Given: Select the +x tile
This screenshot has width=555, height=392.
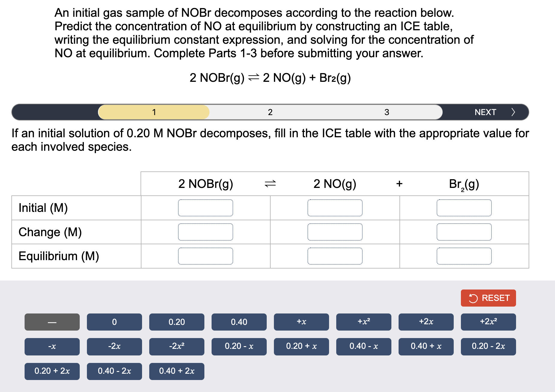Looking at the screenshot, I should pos(301,322).
